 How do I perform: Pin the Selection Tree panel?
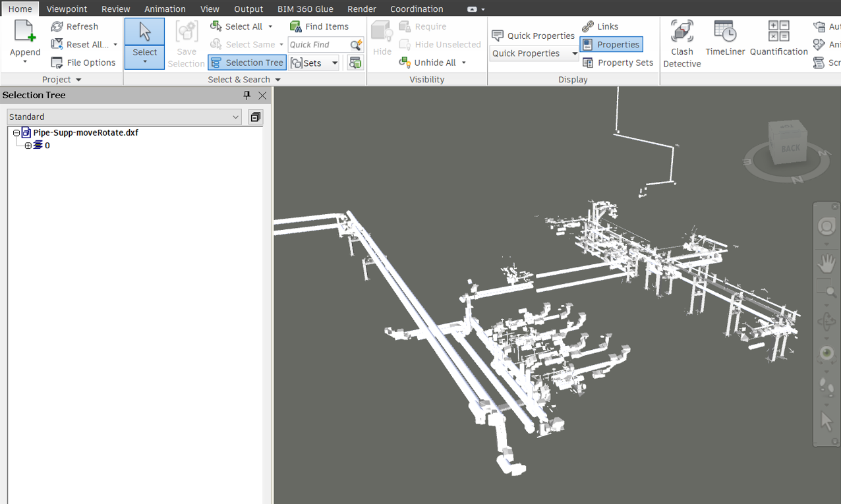(246, 95)
